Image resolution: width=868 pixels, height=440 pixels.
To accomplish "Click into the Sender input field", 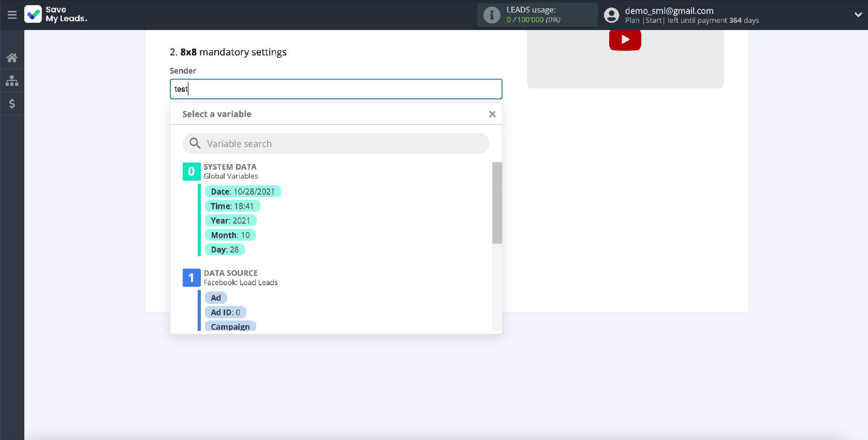I will pos(336,89).
